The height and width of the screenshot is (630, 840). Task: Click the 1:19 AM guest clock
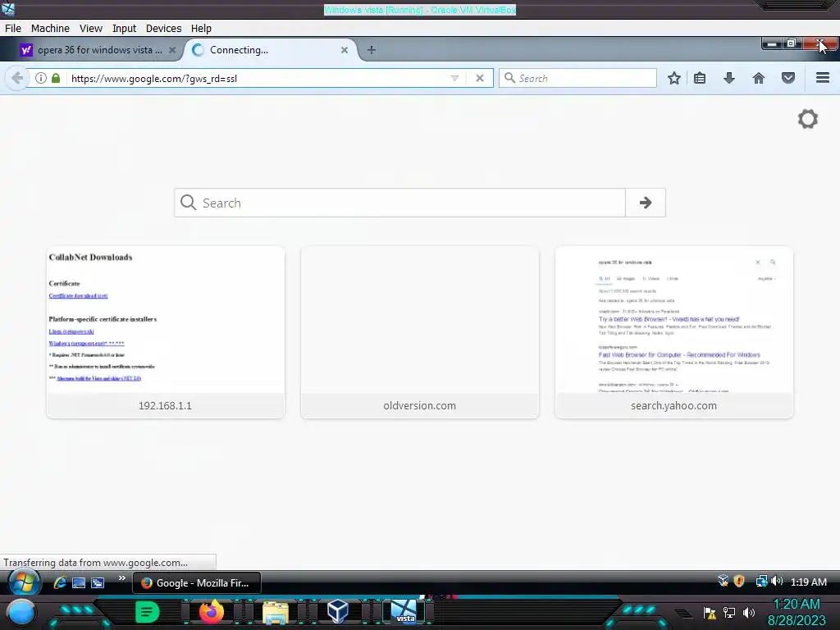click(x=808, y=582)
